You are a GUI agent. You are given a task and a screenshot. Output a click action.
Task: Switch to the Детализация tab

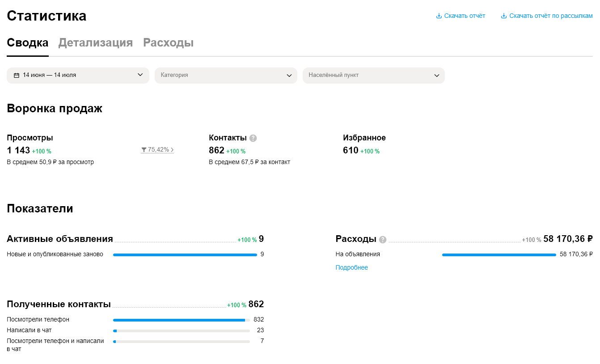tap(96, 43)
